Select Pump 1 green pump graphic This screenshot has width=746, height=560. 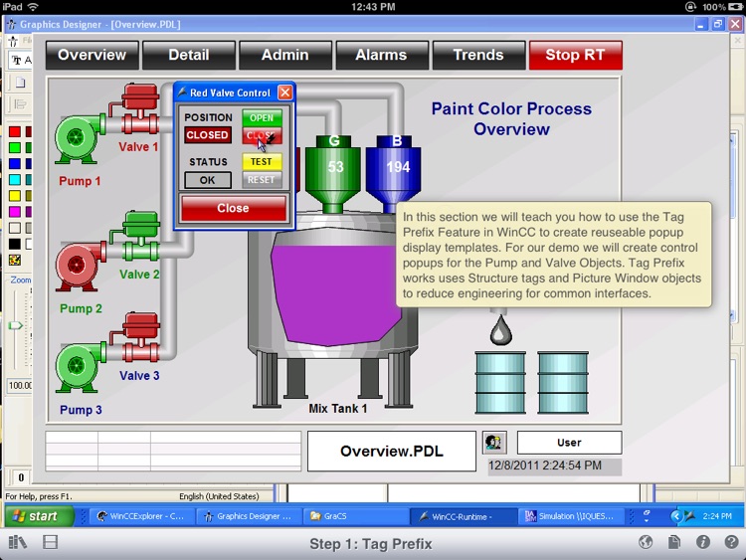click(x=79, y=138)
